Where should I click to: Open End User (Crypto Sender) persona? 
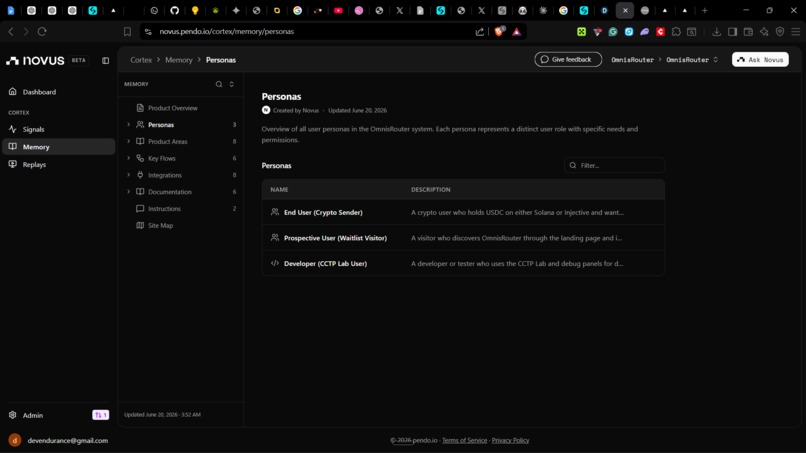(x=323, y=212)
